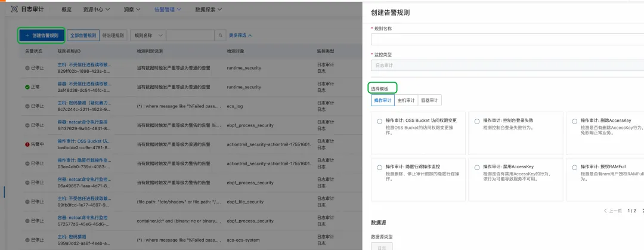Switch to the 待治理规则 tab
The width and height of the screenshot is (644, 250).
pos(113,35)
